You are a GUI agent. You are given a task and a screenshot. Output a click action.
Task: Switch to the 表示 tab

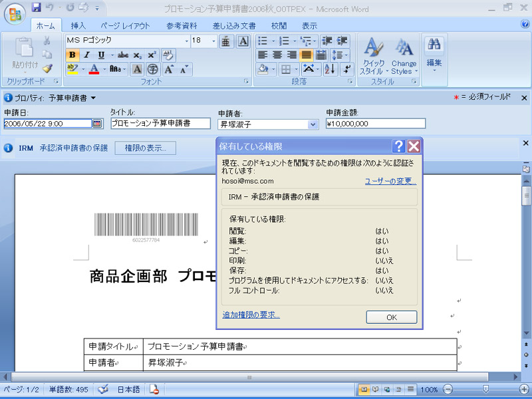(309, 26)
